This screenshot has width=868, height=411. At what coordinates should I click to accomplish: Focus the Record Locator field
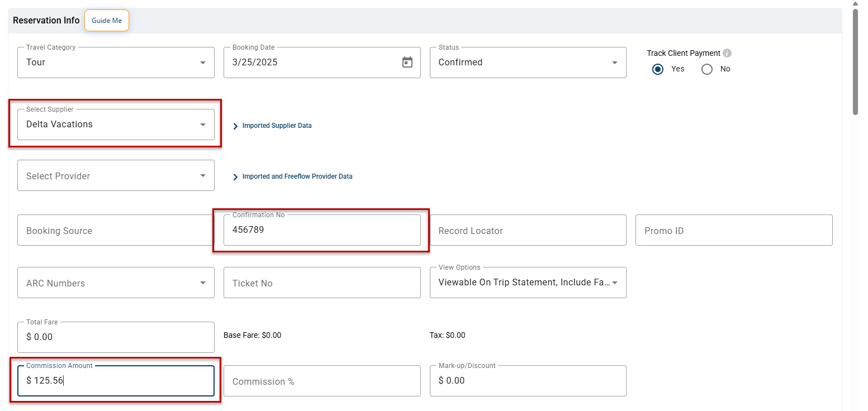[x=528, y=231]
